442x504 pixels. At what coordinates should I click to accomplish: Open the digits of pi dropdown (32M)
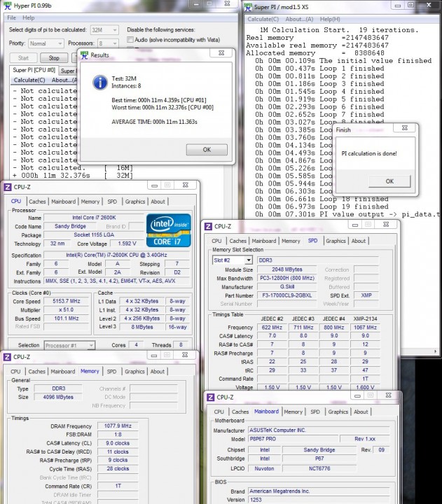[x=104, y=30]
